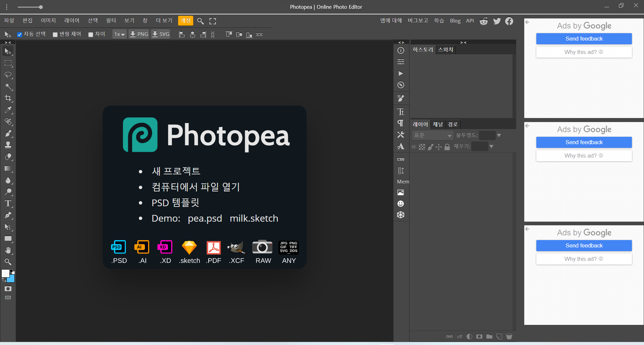Switch to the 채널 tab
Image resolution: width=644 pixels, height=345 pixels.
tap(438, 124)
